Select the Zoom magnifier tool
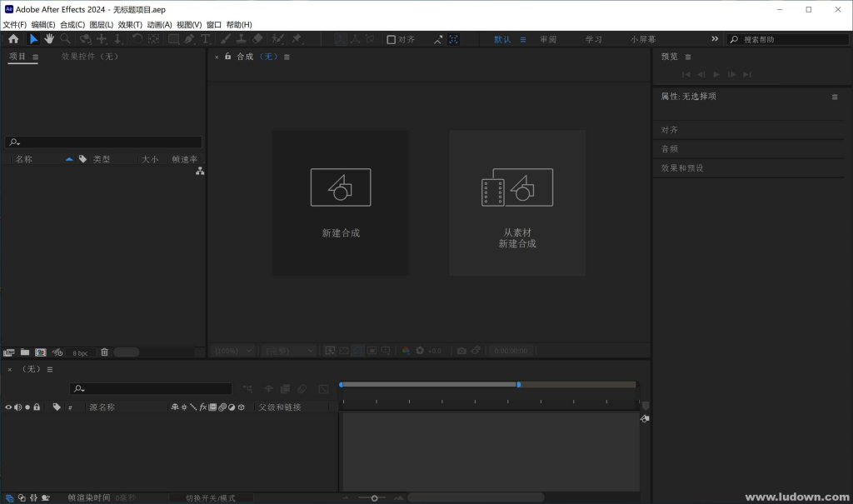 pos(65,38)
